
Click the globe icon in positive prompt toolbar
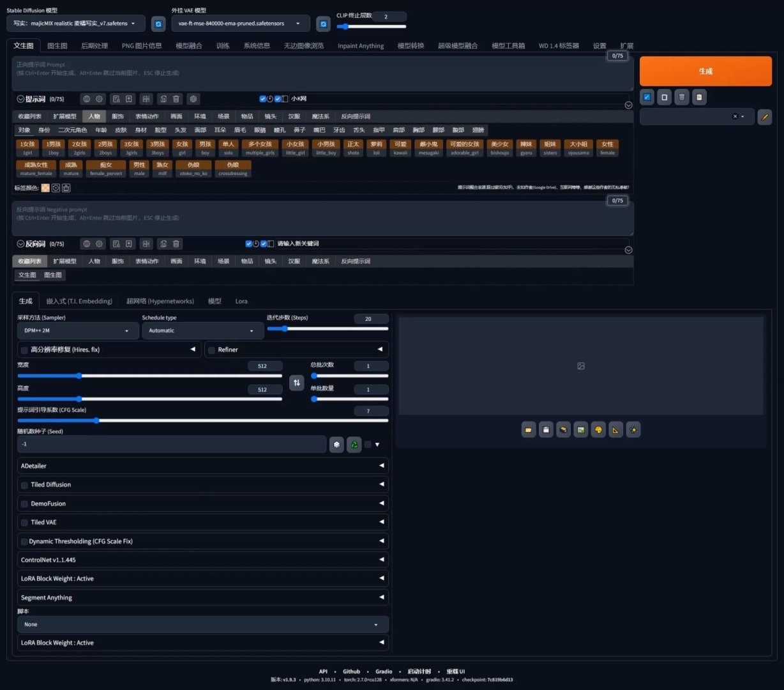(87, 99)
